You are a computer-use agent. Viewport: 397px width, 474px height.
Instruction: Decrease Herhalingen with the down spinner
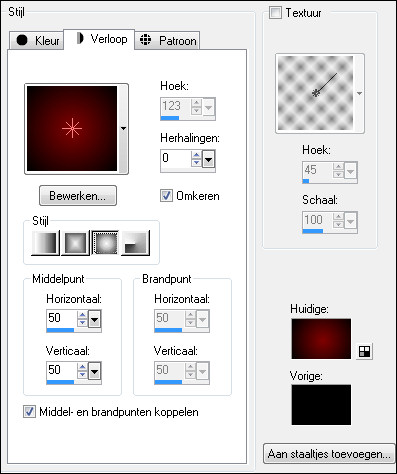[196, 163]
